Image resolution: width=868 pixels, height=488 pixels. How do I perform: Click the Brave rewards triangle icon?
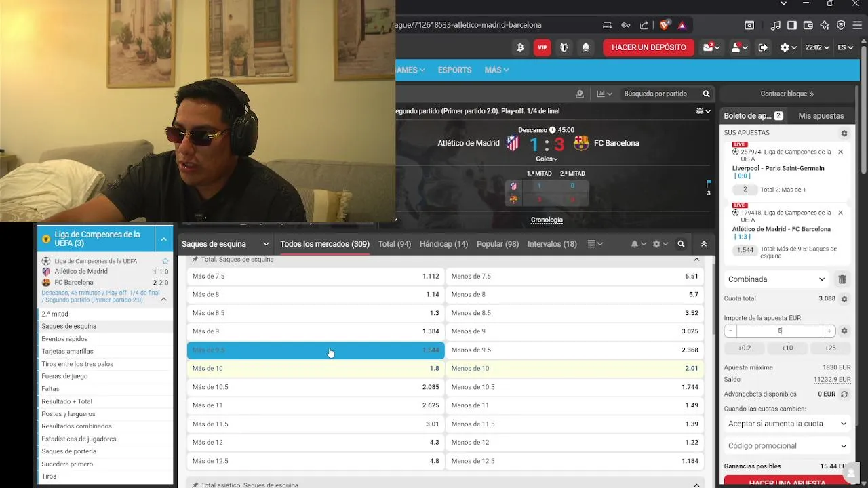(x=682, y=25)
